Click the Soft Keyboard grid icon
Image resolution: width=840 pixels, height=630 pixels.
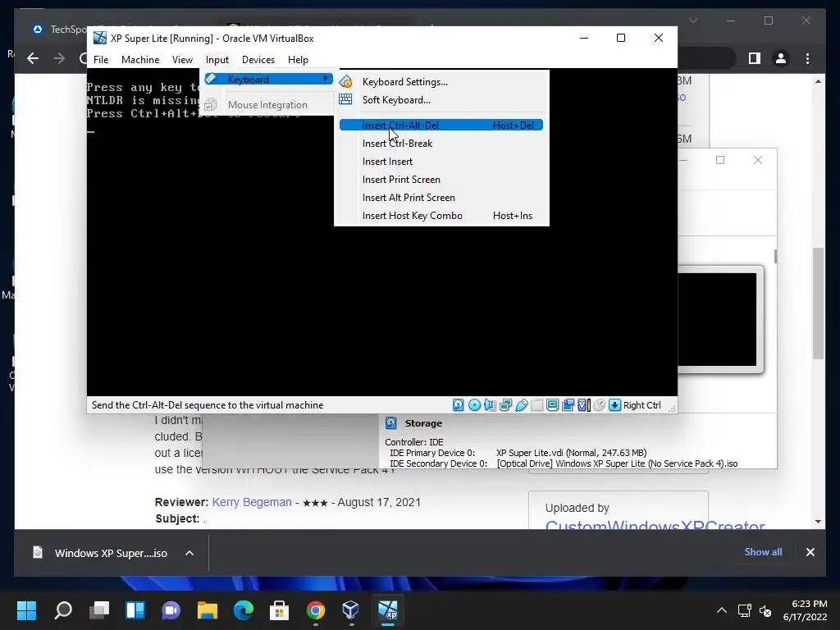tap(345, 99)
